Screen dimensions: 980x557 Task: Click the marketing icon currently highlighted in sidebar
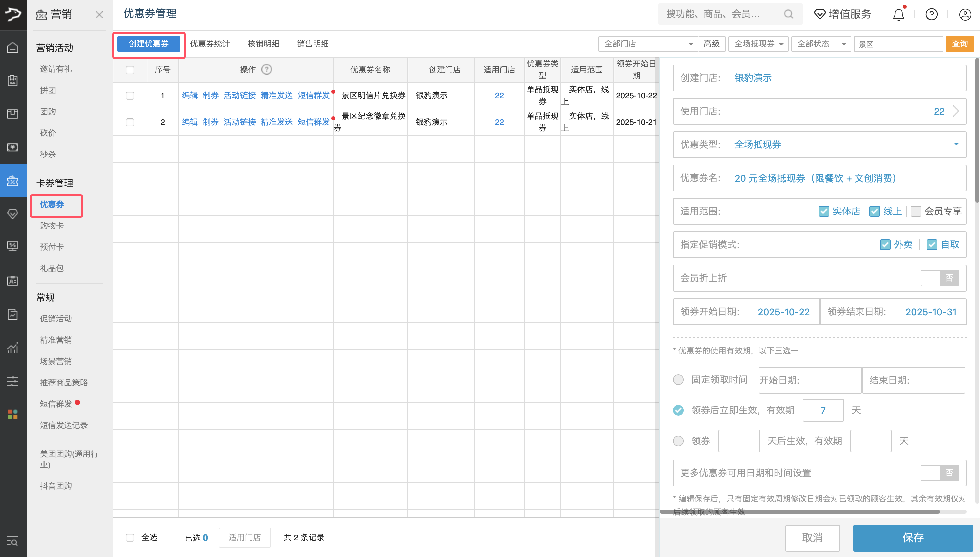13,181
